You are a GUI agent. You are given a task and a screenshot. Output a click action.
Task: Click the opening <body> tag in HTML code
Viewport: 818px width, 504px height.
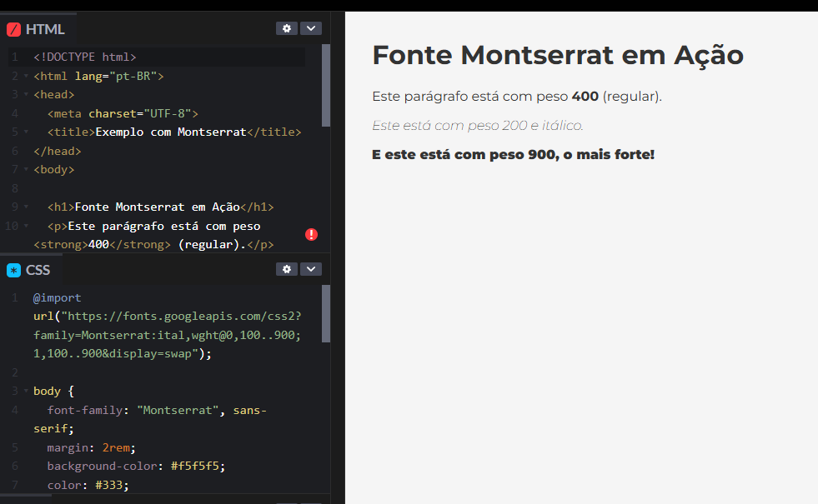pyautogui.click(x=54, y=170)
